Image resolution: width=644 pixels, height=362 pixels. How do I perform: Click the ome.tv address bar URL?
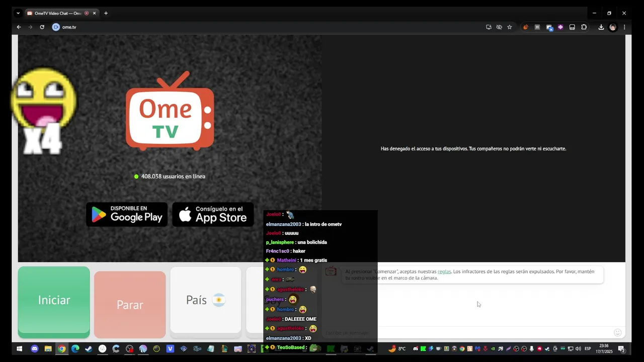[69, 27]
